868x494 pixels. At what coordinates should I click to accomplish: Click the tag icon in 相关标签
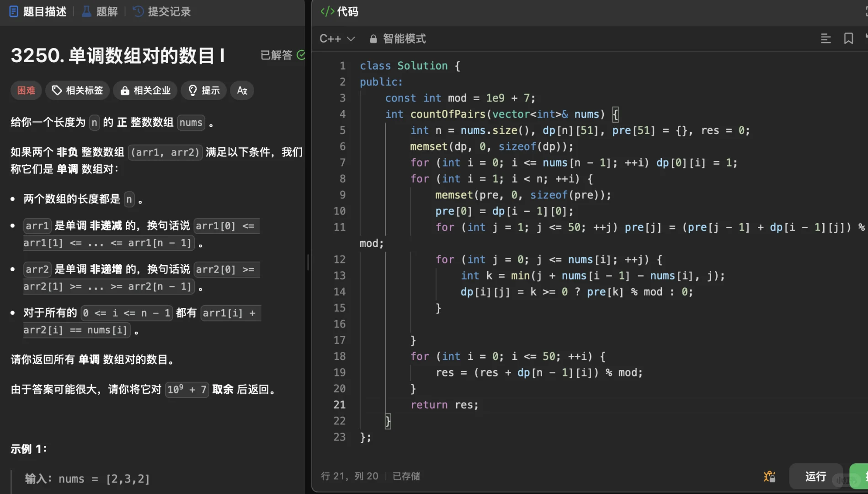[x=57, y=91]
